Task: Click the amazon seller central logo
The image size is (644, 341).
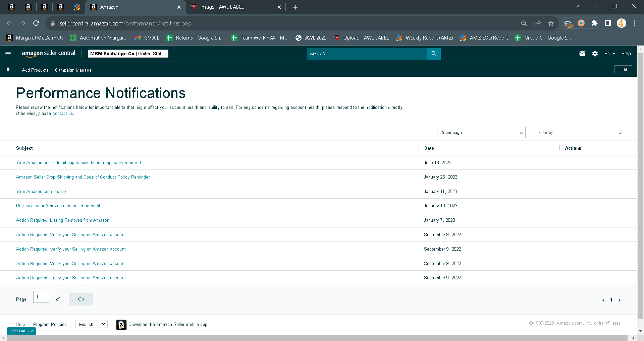Action: pos(49,54)
